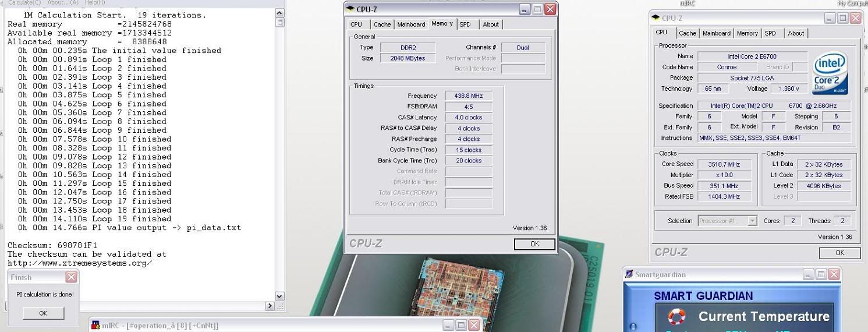Image resolution: width=868 pixels, height=332 pixels.
Task: Open Cache tab in right CPU-Z window
Action: tap(688, 33)
